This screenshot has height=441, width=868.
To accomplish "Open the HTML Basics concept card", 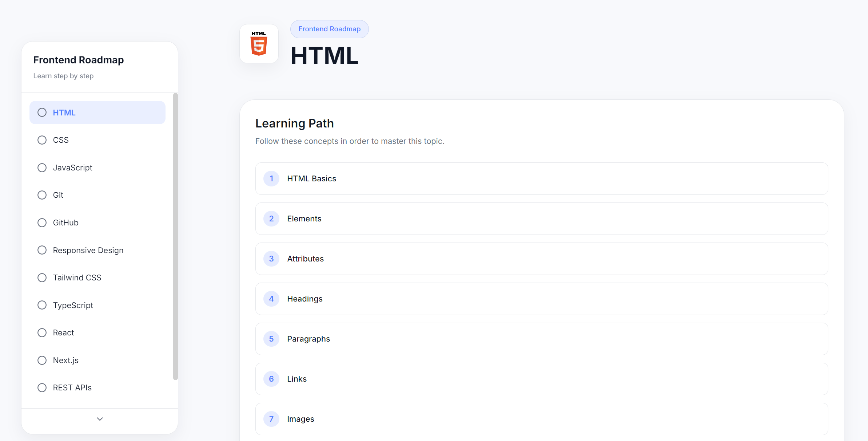I will 542,179.
